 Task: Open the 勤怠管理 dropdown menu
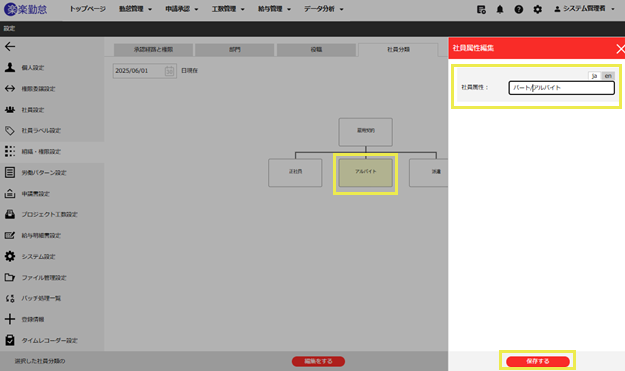tap(136, 9)
